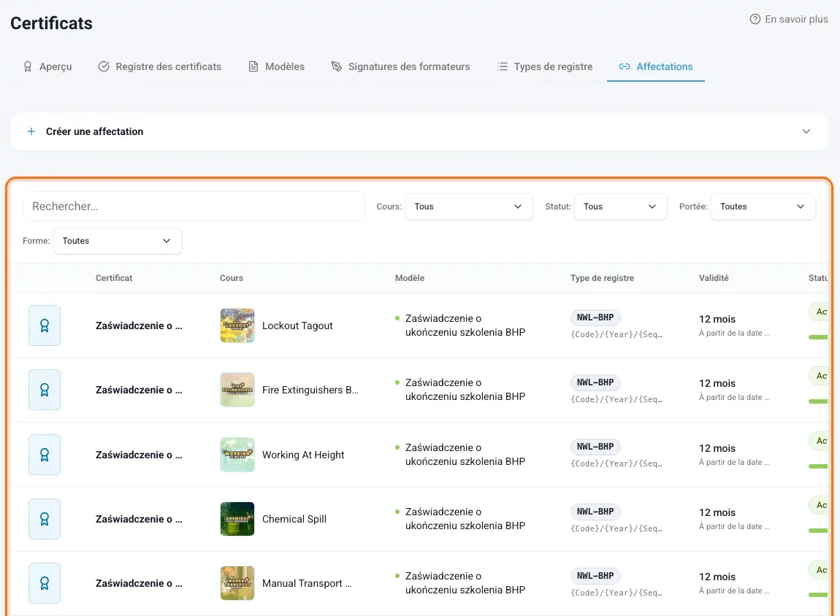Click the Créer une affectation button label
The height and width of the screenshot is (616, 840).
[x=95, y=131]
